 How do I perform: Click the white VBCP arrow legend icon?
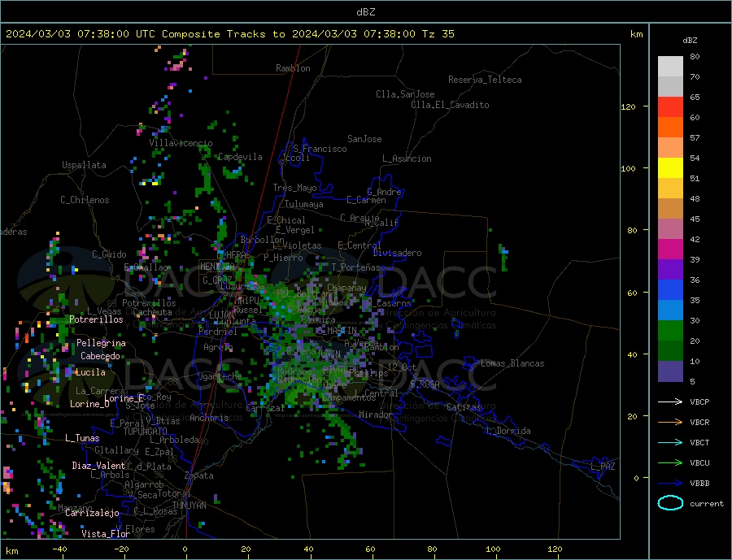tap(671, 402)
